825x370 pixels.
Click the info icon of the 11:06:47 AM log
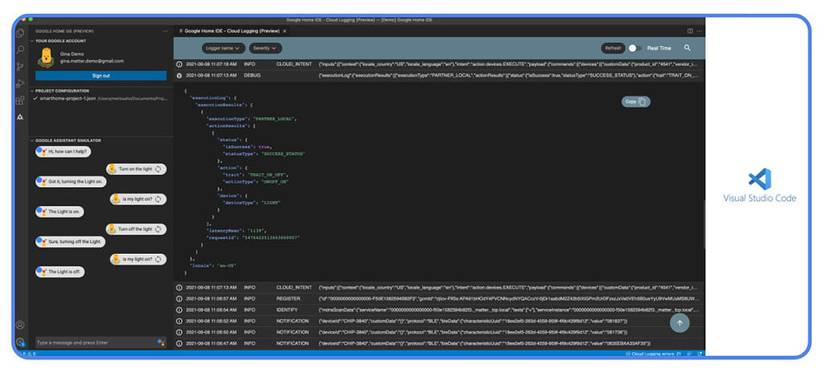click(179, 343)
